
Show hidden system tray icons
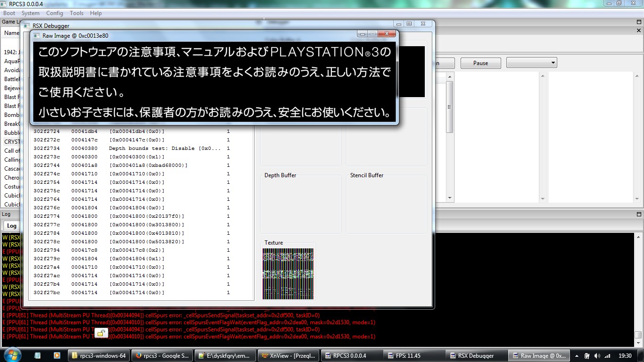pos(577,355)
